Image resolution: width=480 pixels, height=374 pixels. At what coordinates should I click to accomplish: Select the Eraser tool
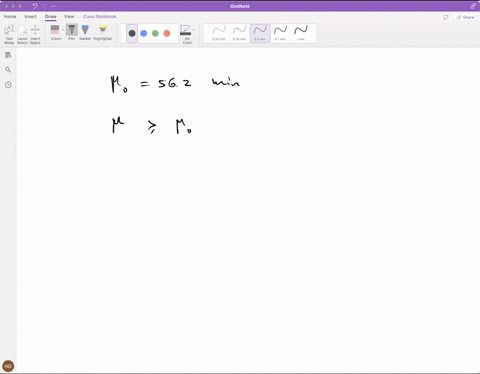pyautogui.click(x=55, y=32)
